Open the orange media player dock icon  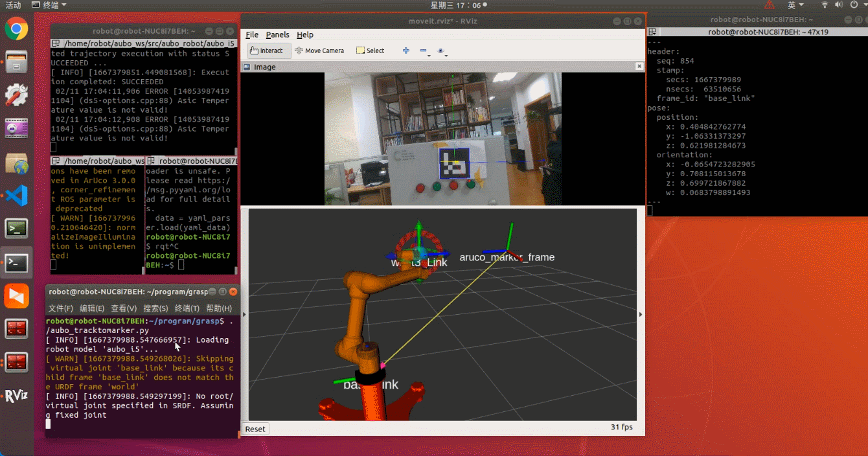(16, 296)
